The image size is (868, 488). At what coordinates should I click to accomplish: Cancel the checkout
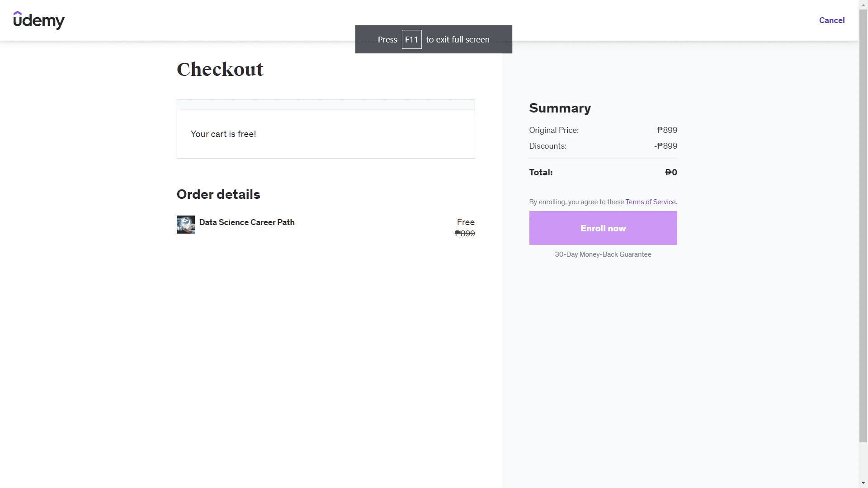pos(832,20)
